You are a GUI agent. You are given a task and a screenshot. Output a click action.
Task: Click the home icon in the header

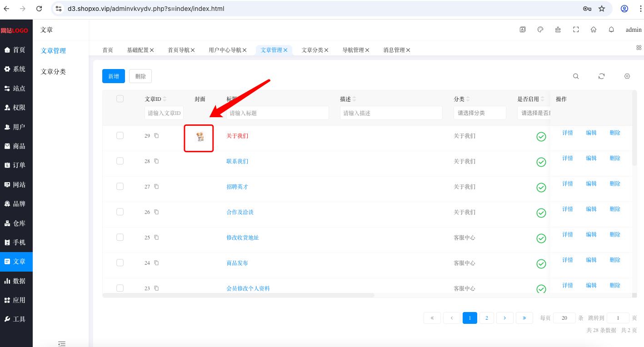(x=594, y=30)
